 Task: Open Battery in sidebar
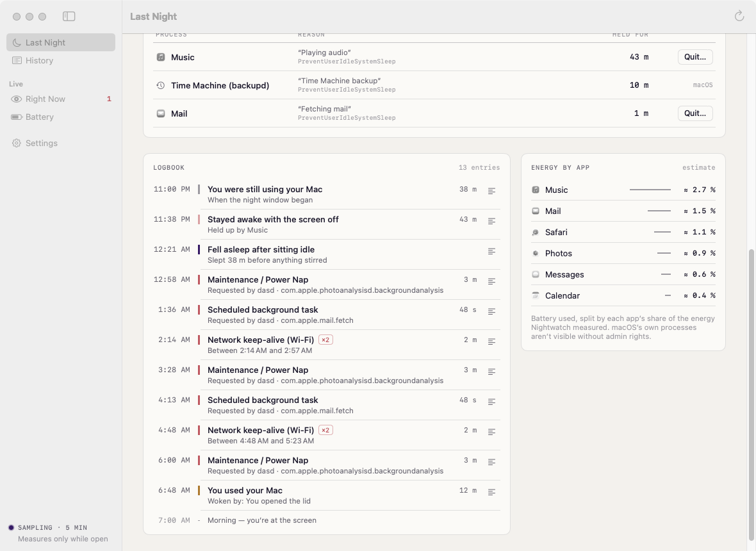tap(61, 117)
